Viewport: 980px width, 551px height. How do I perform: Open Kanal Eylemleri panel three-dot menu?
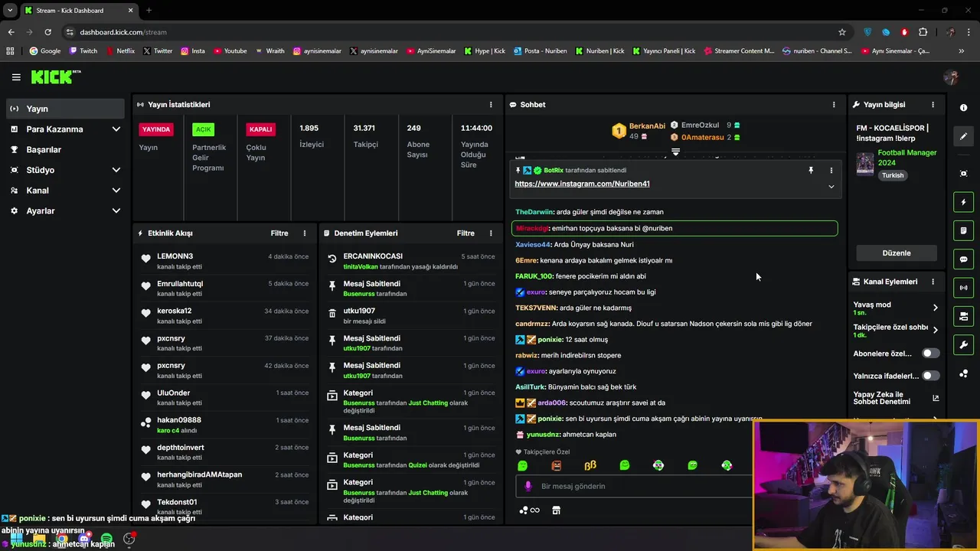pos(933,282)
